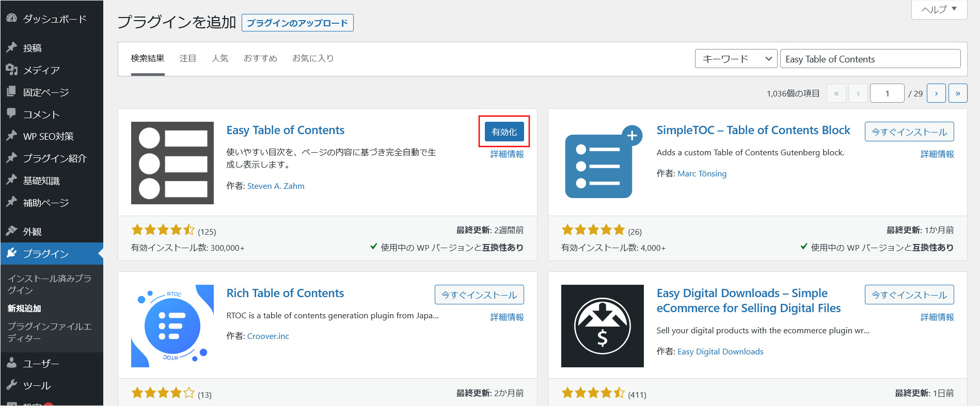
Task: Click the Comments speech bubble icon
Action: click(x=11, y=113)
